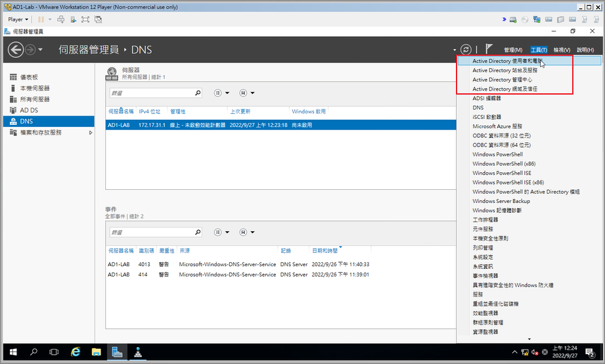The image size is (605, 364).
Task: Open the events list criteria options icon
Action: [x=218, y=232]
